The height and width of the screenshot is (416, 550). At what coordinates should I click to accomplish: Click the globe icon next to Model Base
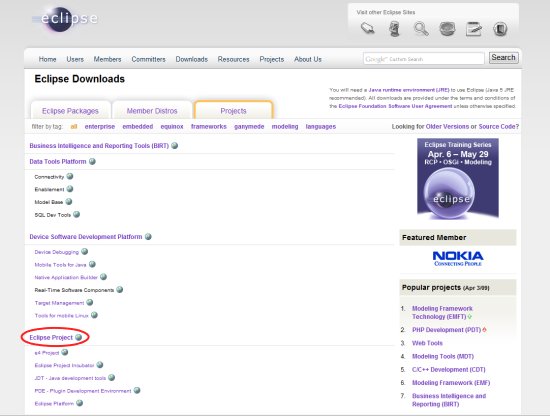pos(69,201)
